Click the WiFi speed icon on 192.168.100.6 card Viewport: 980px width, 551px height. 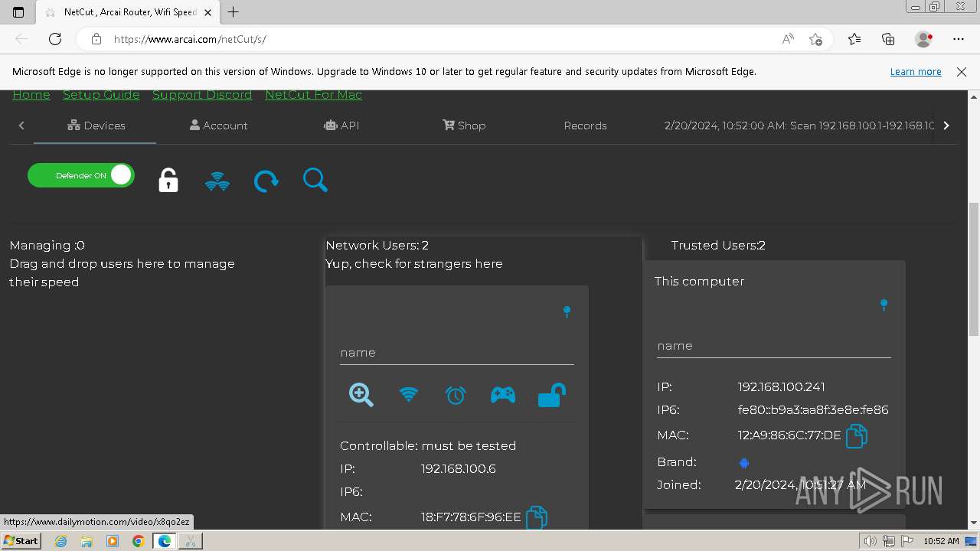click(409, 395)
